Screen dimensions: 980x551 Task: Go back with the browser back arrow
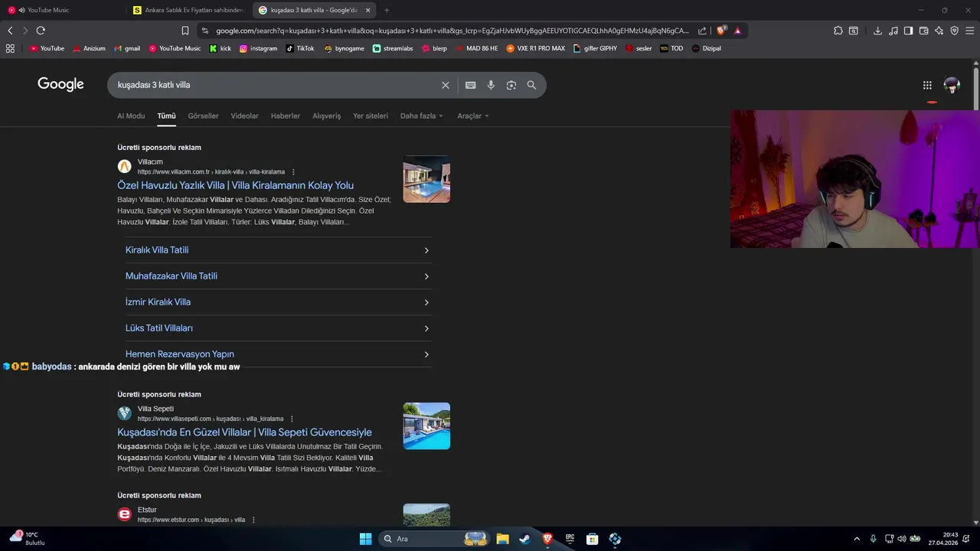[x=10, y=31]
